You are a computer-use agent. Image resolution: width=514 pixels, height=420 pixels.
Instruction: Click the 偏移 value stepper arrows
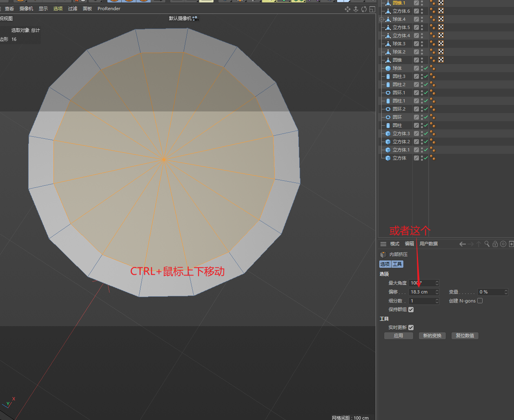pos(437,292)
